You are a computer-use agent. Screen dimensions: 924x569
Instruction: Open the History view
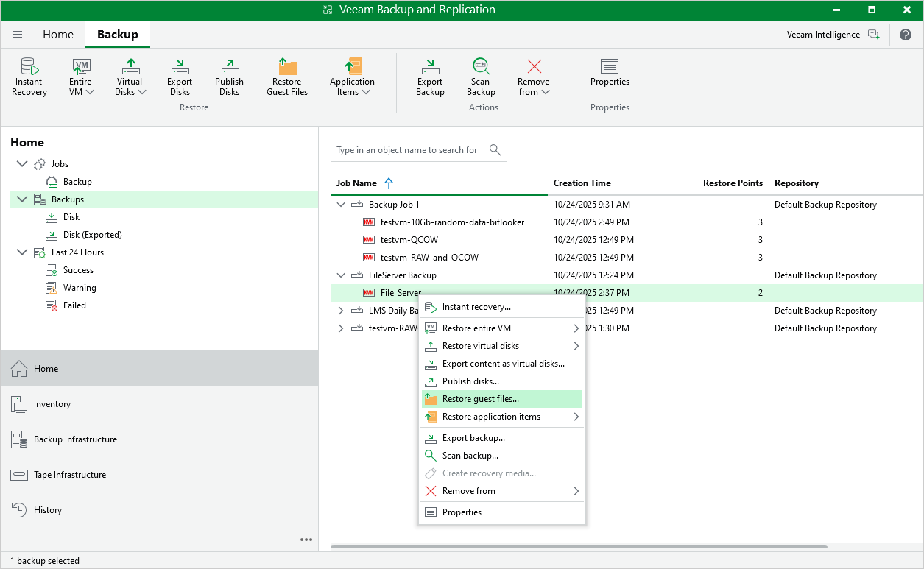159,509
